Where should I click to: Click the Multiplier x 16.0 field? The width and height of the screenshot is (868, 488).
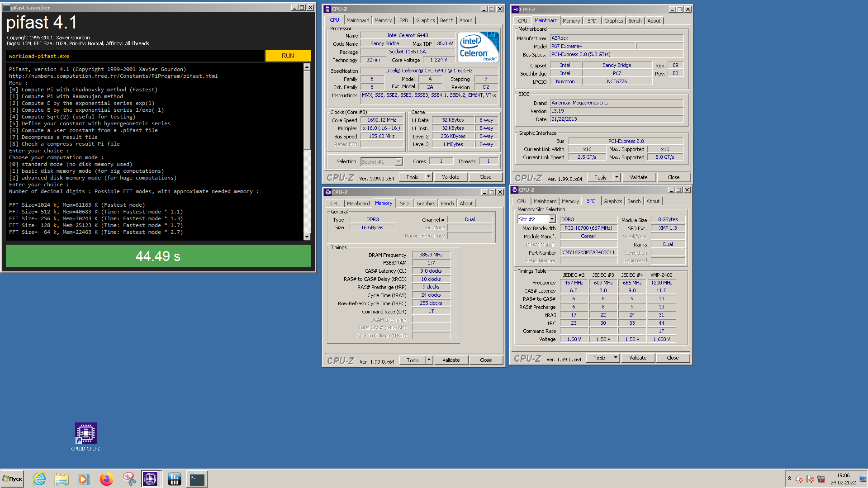[382, 128]
